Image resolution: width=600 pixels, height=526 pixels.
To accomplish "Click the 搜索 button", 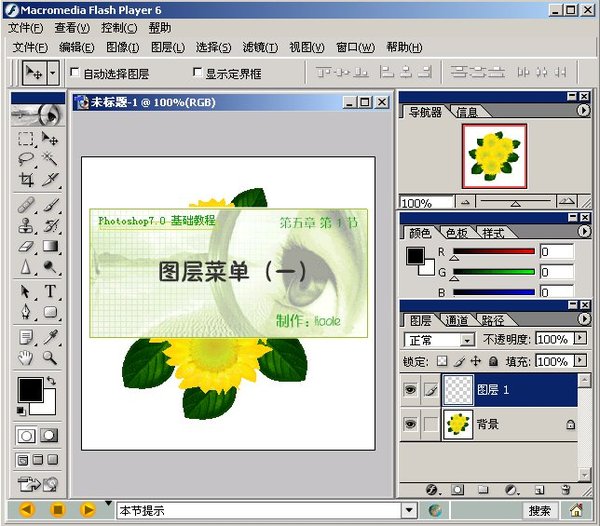I will click(x=540, y=510).
